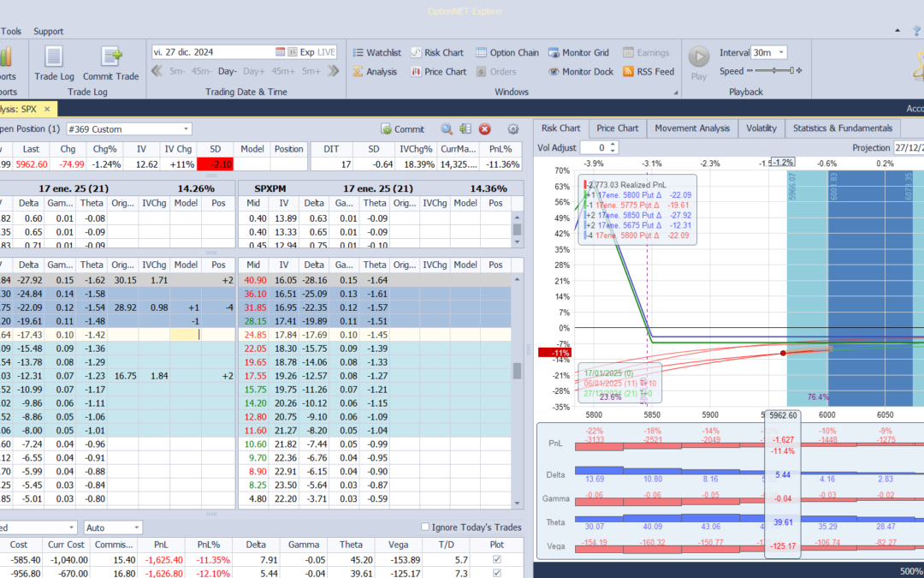The height and width of the screenshot is (578, 924).
Task: Open the RSS Feed window
Action: point(648,72)
